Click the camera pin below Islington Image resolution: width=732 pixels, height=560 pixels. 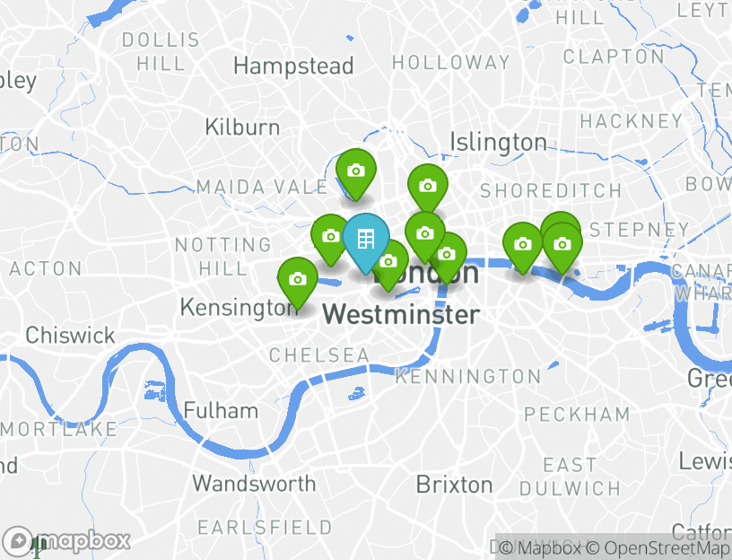(x=428, y=188)
